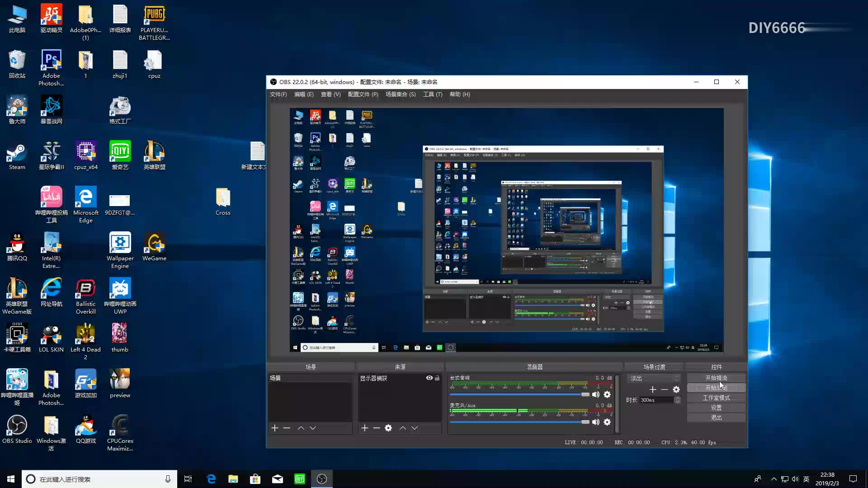Open the iQIYI taskbar icon
The image size is (868, 488).
300,479
